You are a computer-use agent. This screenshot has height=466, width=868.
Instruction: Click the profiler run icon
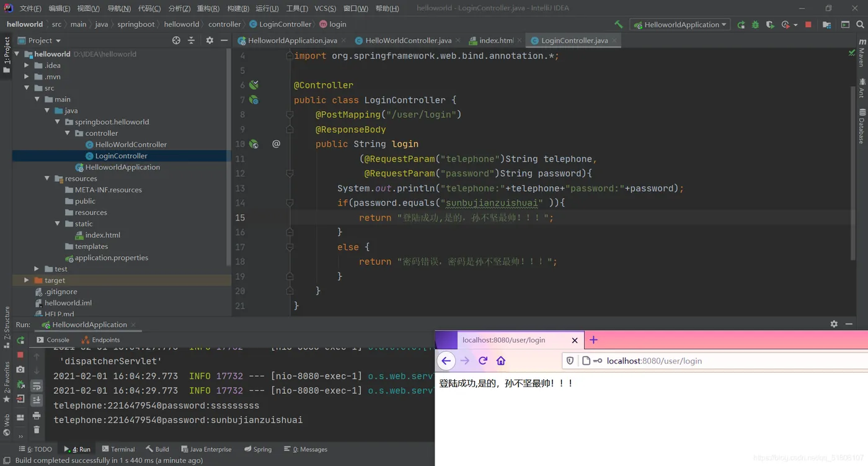tap(785, 25)
